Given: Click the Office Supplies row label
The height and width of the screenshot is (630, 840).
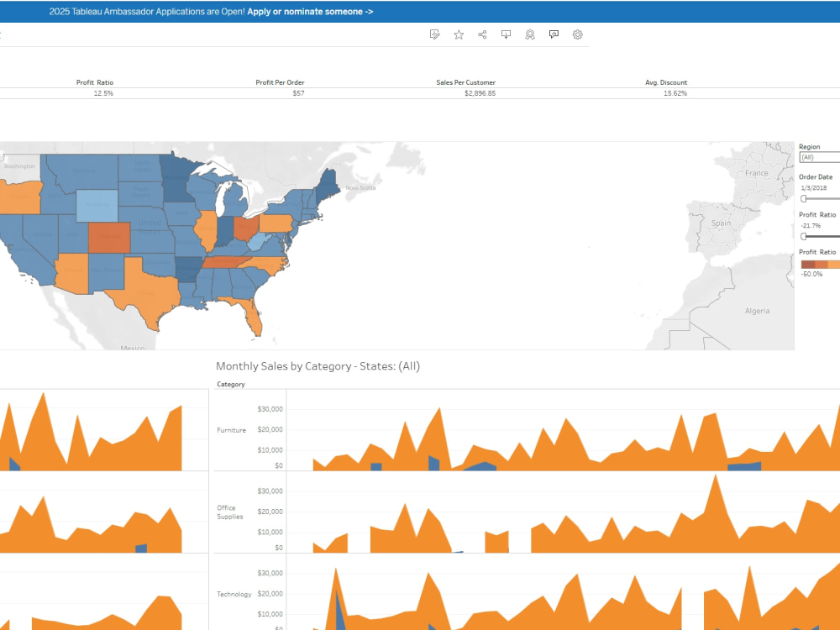Looking at the screenshot, I should [x=230, y=512].
